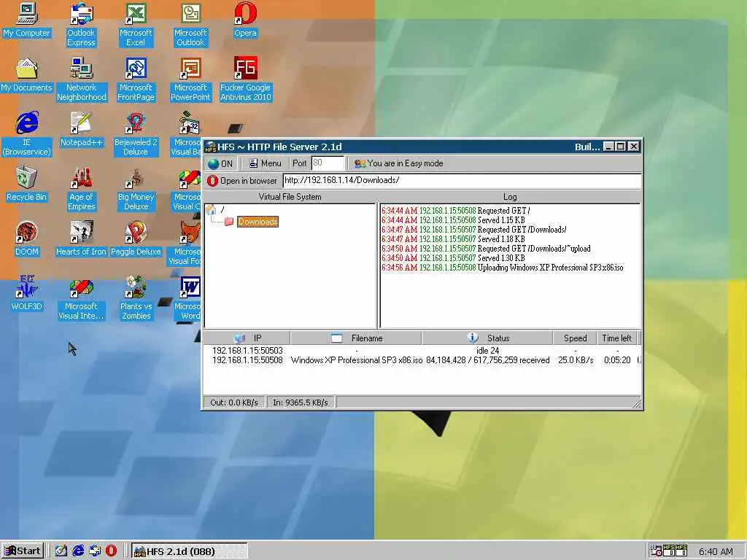Screen dimensions: 747x560
Task: Click time left 0:05:20 cell
Action: (617, 360)
